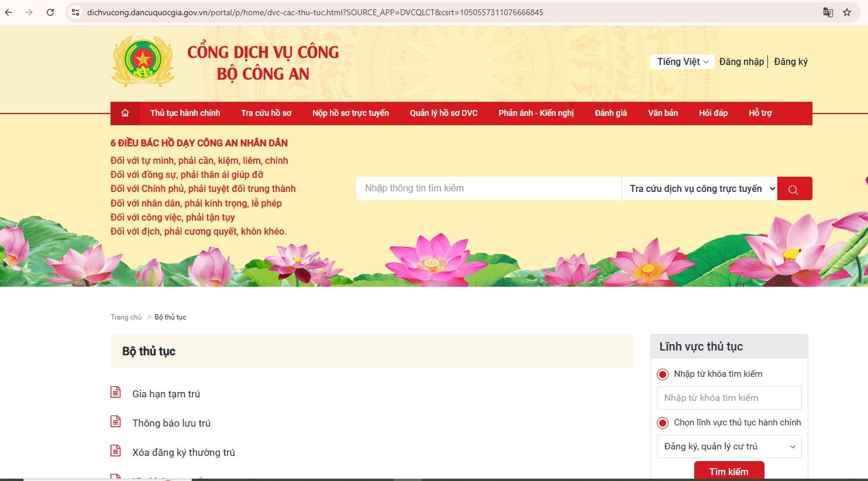Select Chọn lĩnh vực thủ tục hành chính radio

(x=663, y=422)
